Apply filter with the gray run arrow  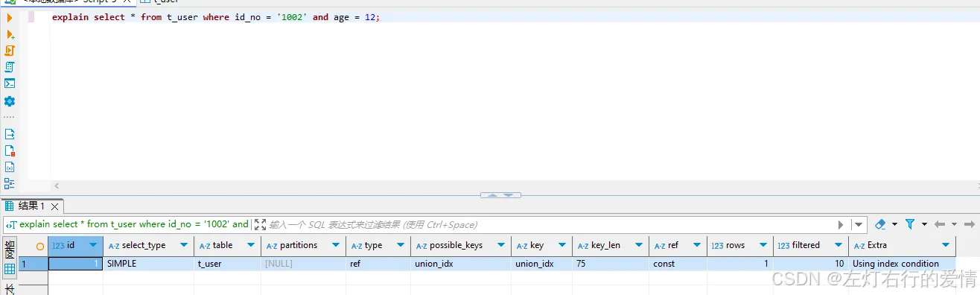click(841, 224)
